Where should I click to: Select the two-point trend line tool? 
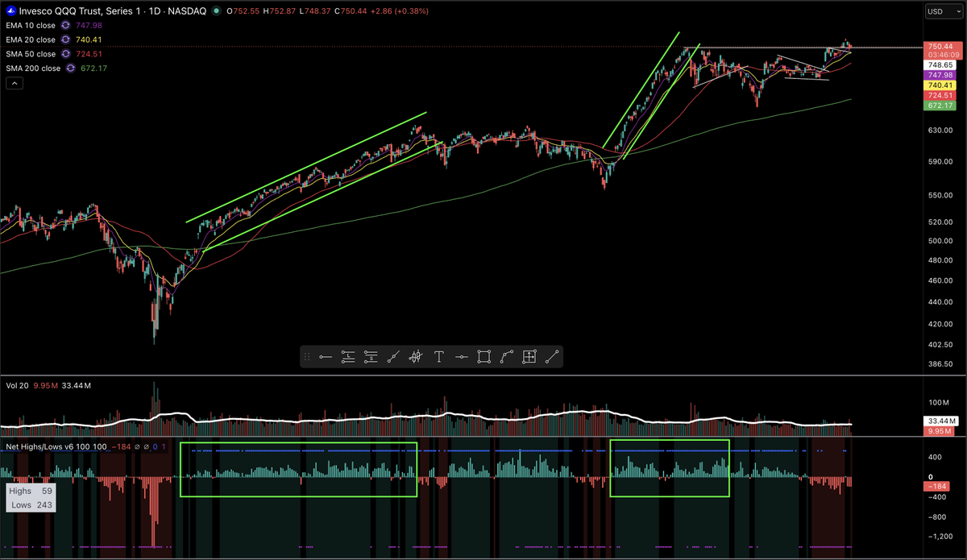[552, 356]
